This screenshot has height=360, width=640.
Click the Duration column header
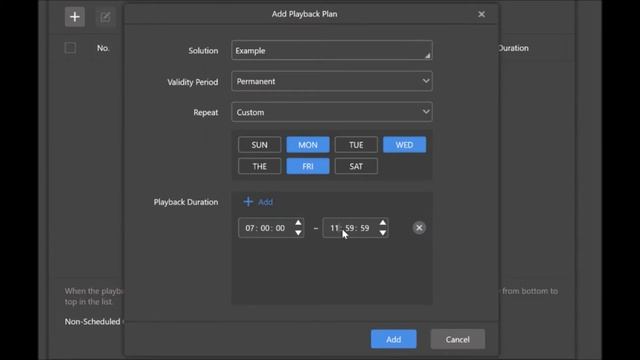click(513, 48)
